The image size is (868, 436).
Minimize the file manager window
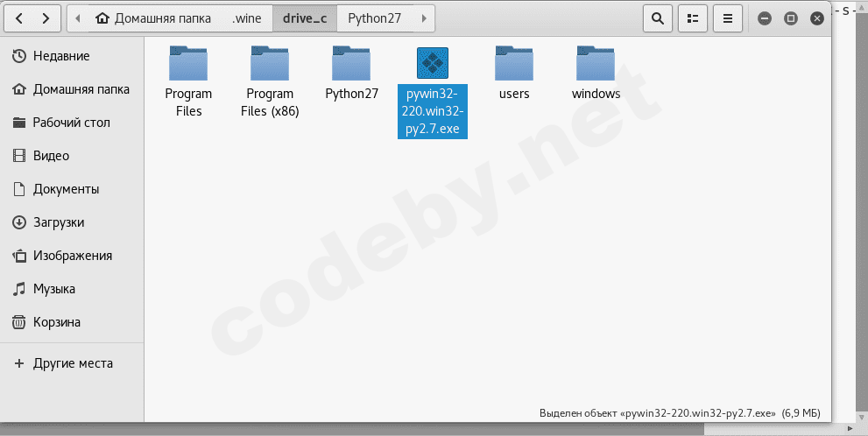765,18
